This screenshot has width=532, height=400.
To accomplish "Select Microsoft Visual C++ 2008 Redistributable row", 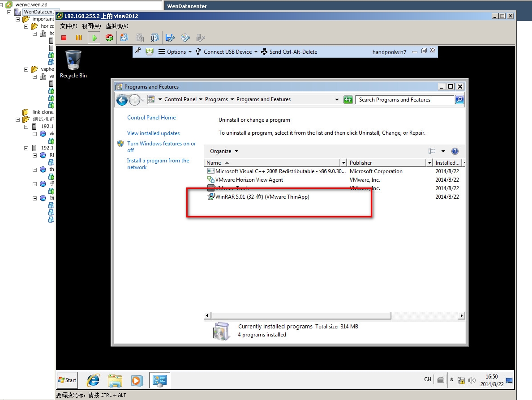I will [333, 171].
